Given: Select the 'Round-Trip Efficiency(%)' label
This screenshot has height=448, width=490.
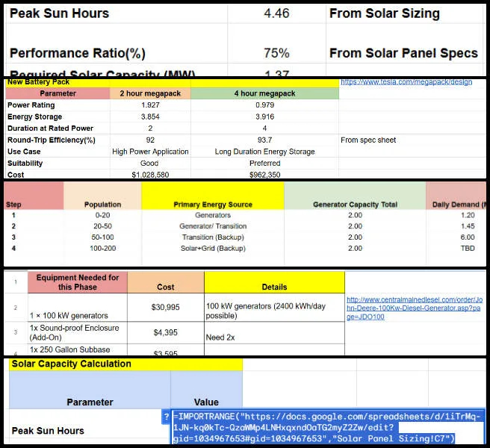Looking at the screenshot, I should click(x=58, y=140).
